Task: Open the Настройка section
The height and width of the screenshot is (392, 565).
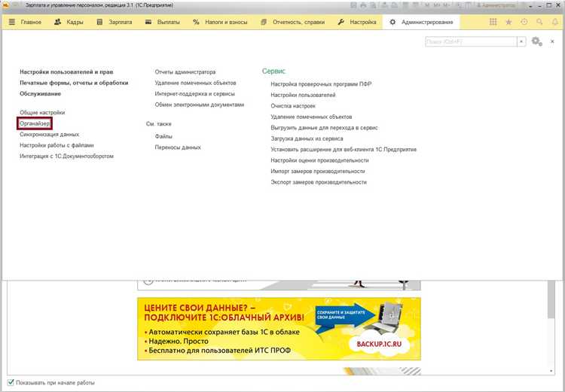Action: [x=357, y=22]
